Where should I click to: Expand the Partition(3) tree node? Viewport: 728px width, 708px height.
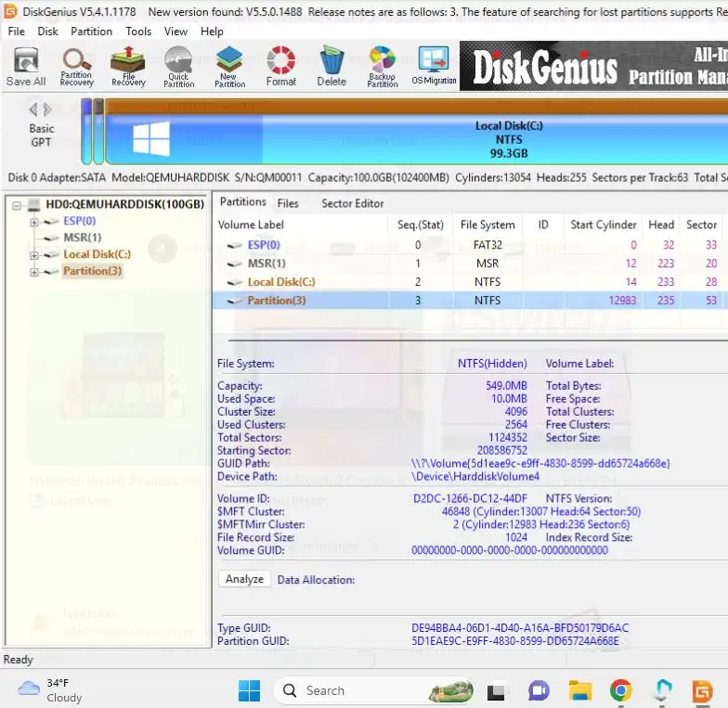pyautogui.click(x=33, y=272)
